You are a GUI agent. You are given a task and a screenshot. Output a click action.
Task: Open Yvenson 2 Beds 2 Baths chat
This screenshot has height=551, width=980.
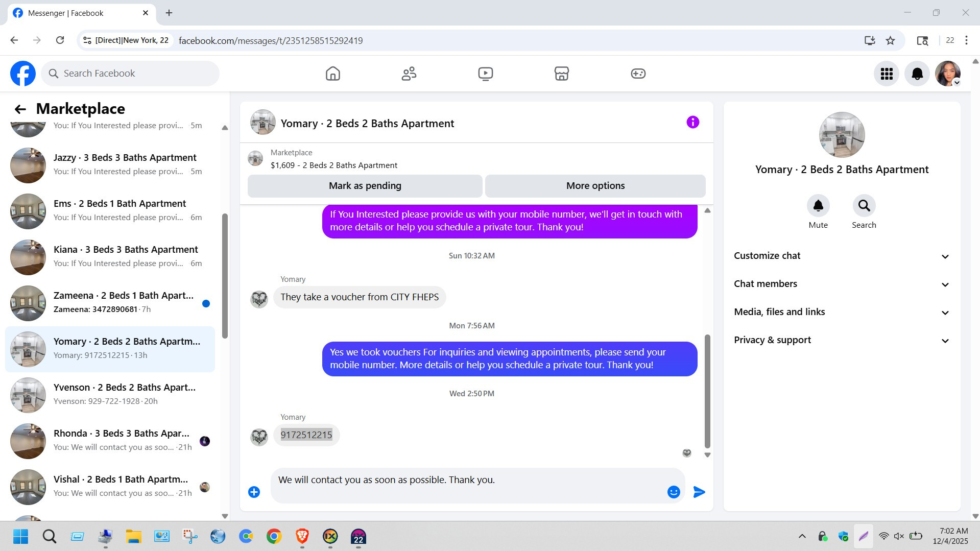pyautogui.click(x=110, y=395)
